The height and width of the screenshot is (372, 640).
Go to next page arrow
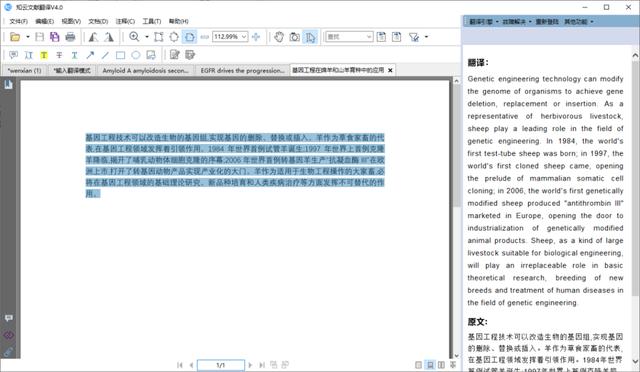point(250,365)
